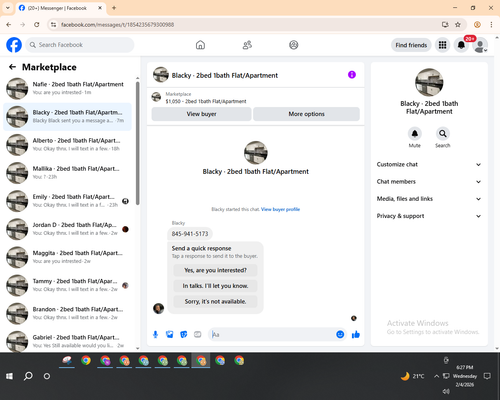The width and height of the screenshot is (500, 400).
Task: Open the Facebook logo home link
Action: click(x=14, y=45)
